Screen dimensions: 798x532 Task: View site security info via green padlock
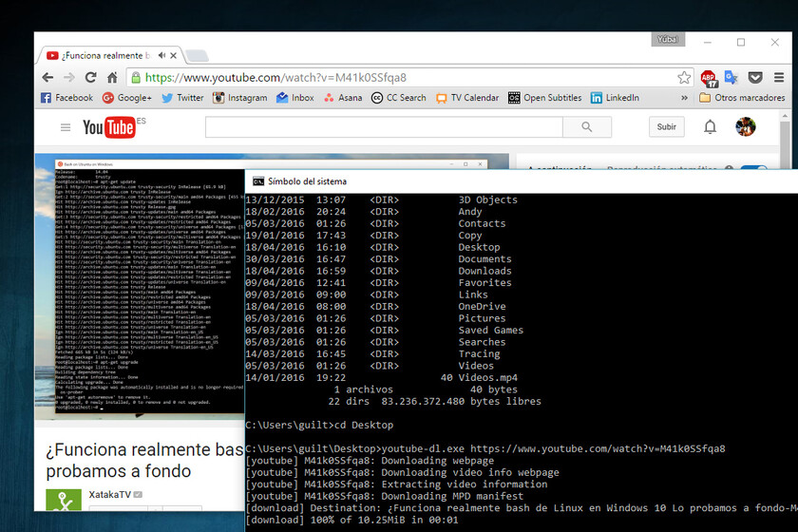click(136, 77)
